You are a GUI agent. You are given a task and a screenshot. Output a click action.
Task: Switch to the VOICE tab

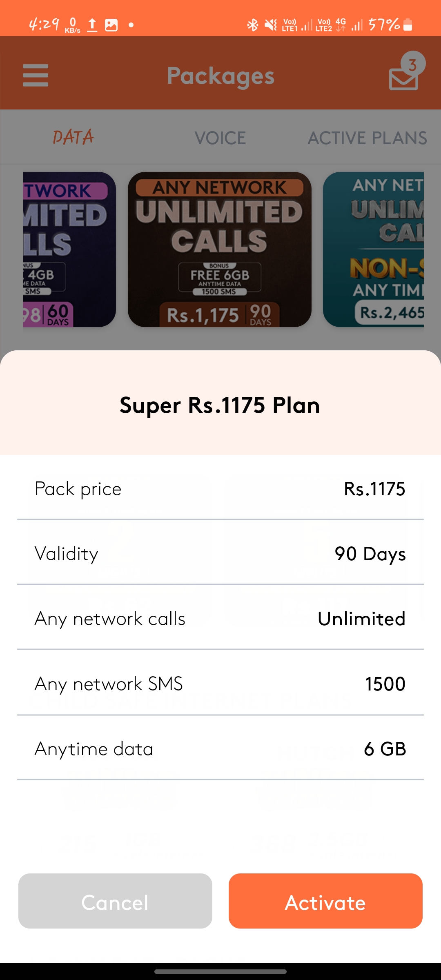(x=220, y=138)
